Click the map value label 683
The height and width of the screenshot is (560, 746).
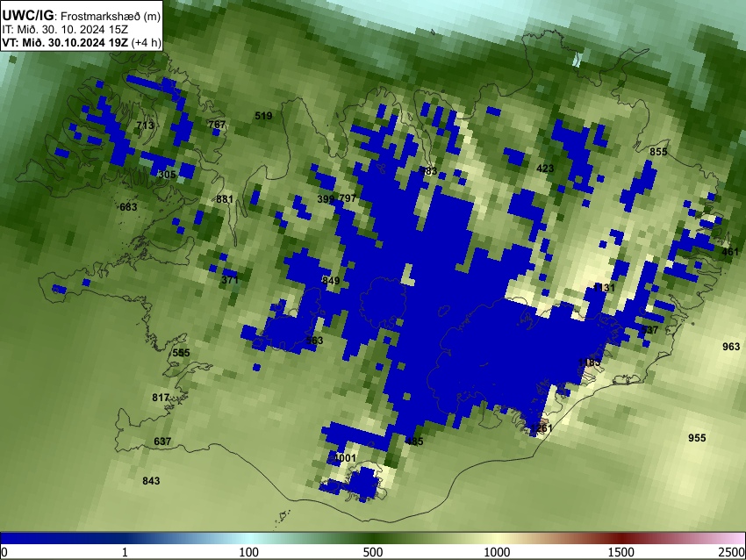(x=128, y=207)
